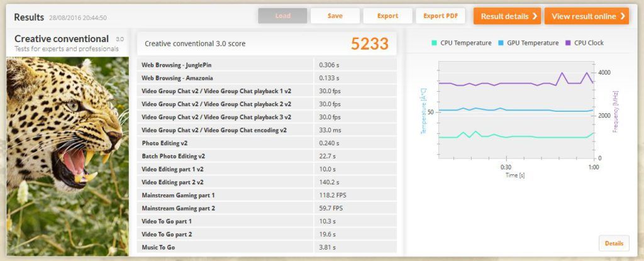Click the 10.3 s result value
Viewport: 644px width, 261px height.
click(x=327, y=221)
